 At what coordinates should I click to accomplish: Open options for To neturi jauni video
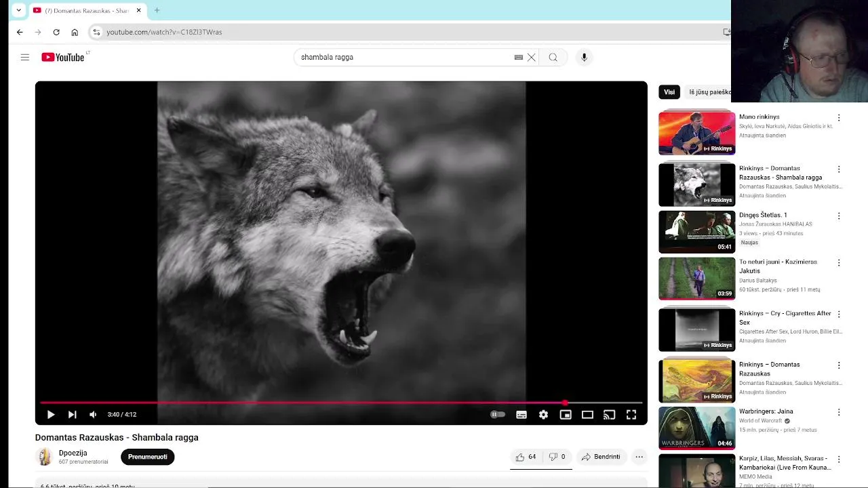(839, 263)
